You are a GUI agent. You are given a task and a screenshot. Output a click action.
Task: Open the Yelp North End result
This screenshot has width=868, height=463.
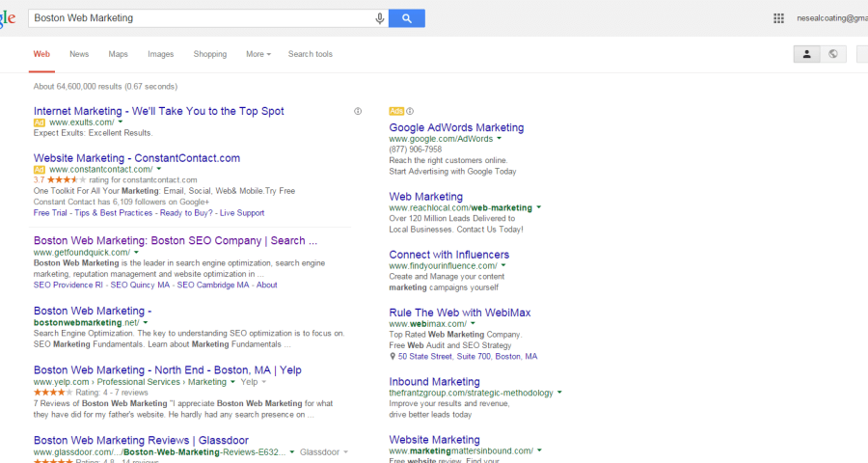168,370
